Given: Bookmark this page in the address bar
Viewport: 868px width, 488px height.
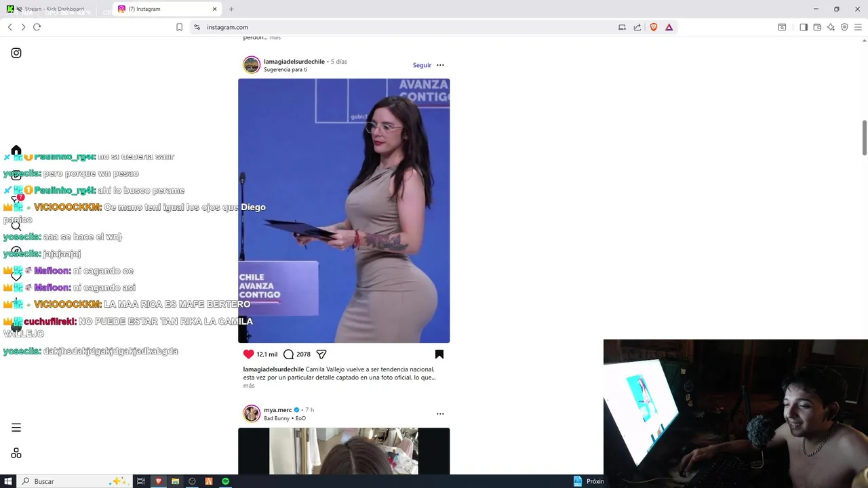Looking at the screenshot, I should click(179, 27).
